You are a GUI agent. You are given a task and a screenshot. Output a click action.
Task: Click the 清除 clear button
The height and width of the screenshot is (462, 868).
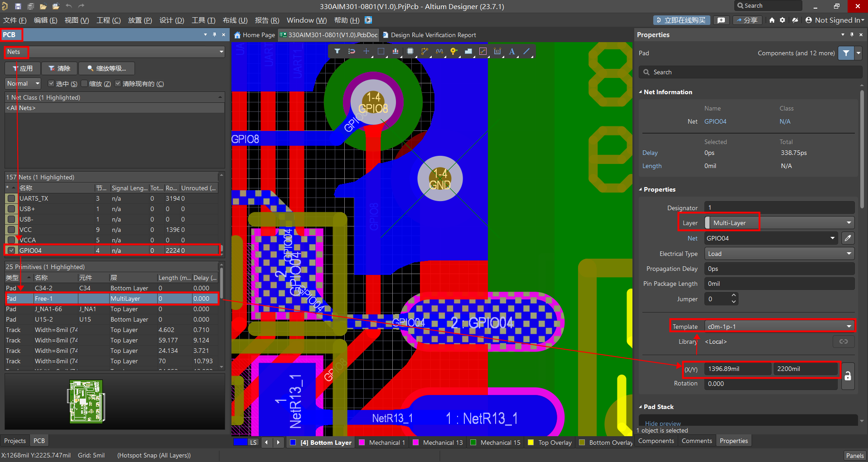pos(59,68)
